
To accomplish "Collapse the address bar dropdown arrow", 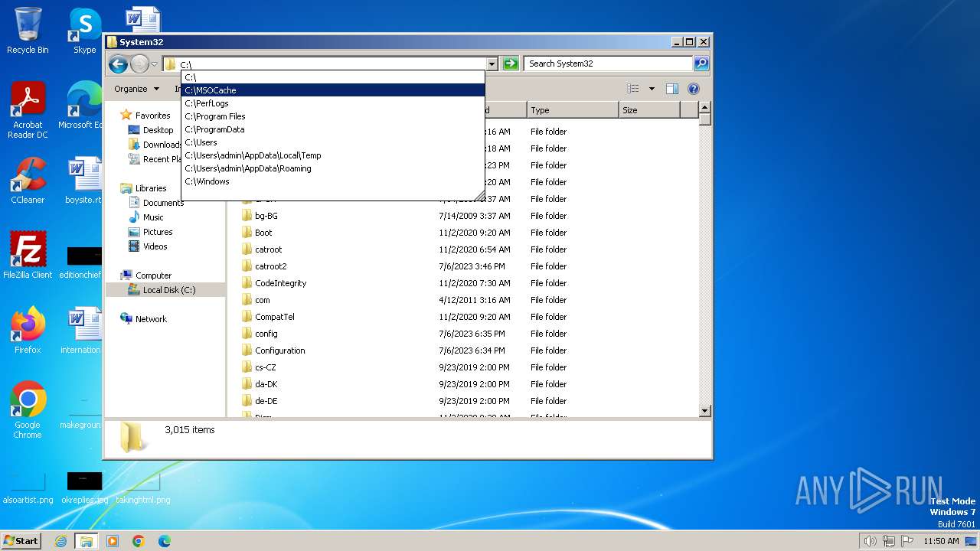I will 492,64.
